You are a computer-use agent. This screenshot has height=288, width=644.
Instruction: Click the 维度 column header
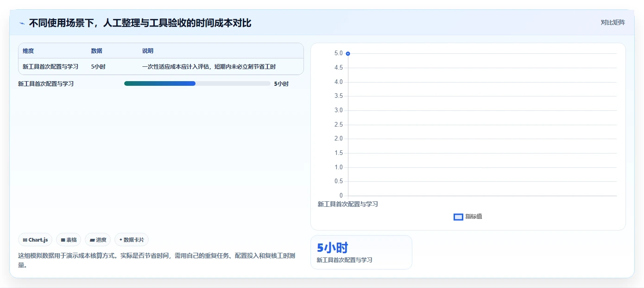[x=28, y=51]
